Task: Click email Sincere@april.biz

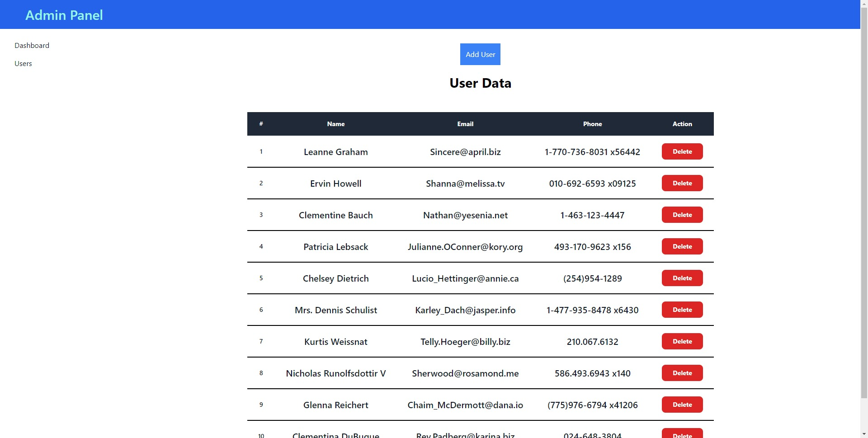Action: tap(465, 152)
